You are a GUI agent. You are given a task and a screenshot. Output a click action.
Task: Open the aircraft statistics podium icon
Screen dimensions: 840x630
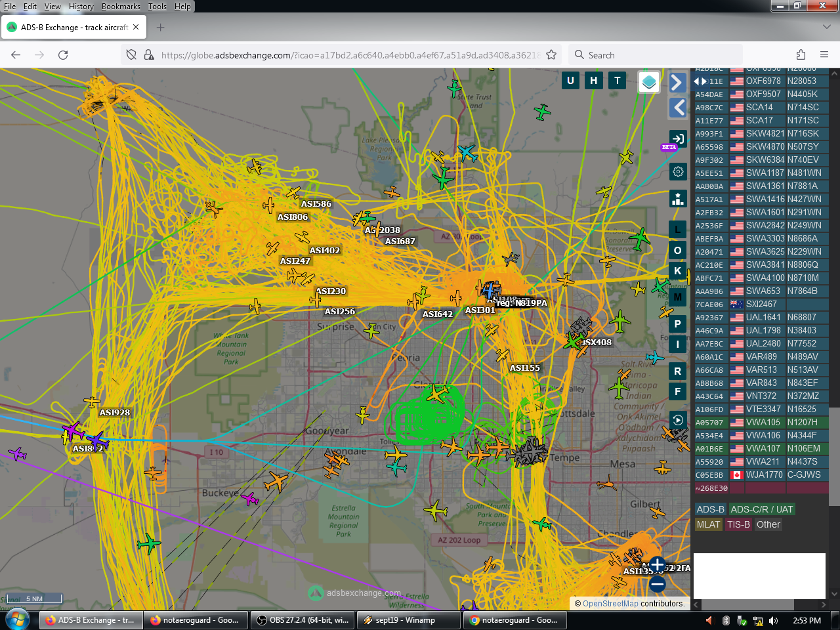678,198
